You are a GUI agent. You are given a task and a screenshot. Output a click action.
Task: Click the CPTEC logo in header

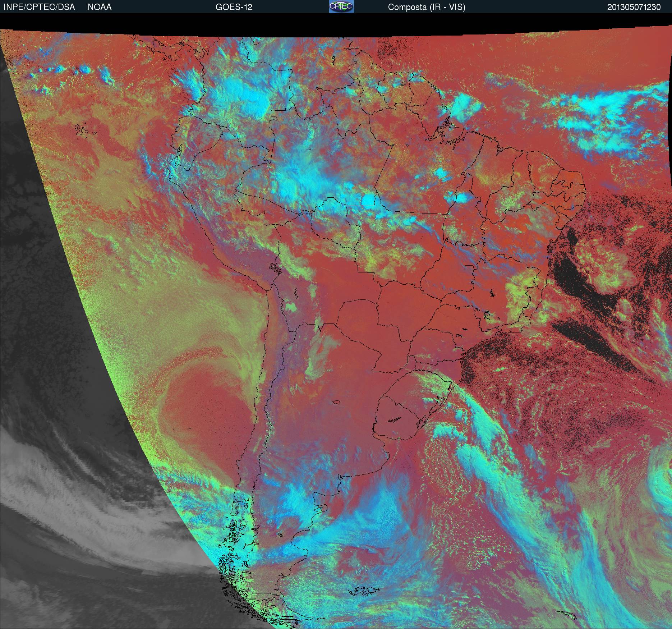(341, 6)
